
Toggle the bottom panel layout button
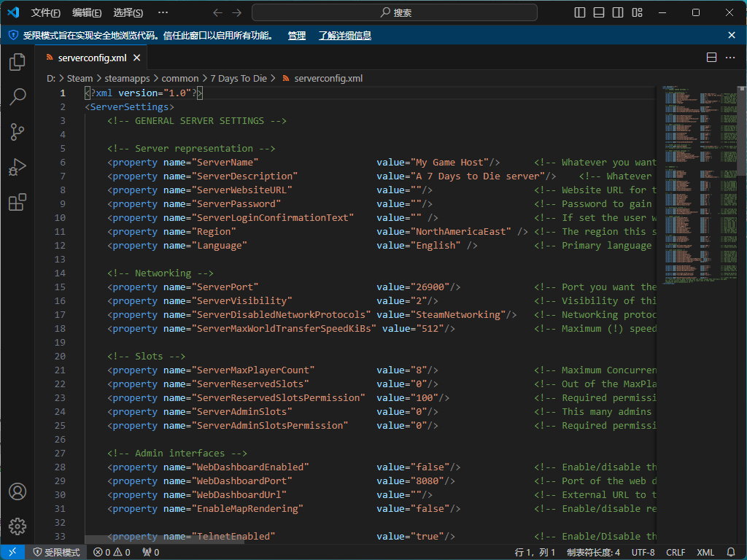point(599,12)
